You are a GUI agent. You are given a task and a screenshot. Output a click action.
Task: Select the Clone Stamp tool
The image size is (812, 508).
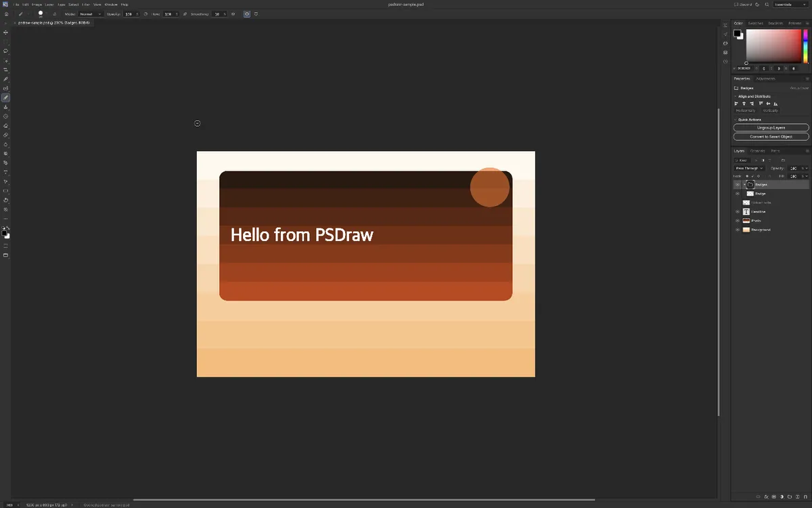click(x=5, y=107)
